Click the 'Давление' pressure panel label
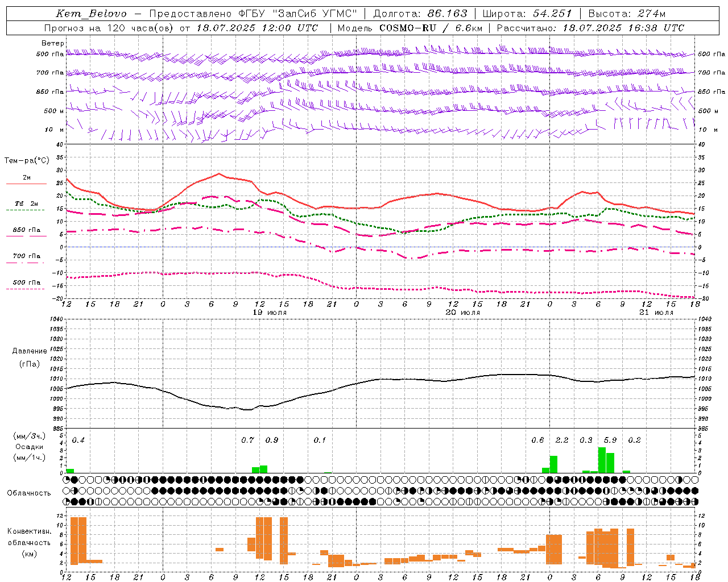This screenshot has width=728, height=582. (x=30, y=351)
